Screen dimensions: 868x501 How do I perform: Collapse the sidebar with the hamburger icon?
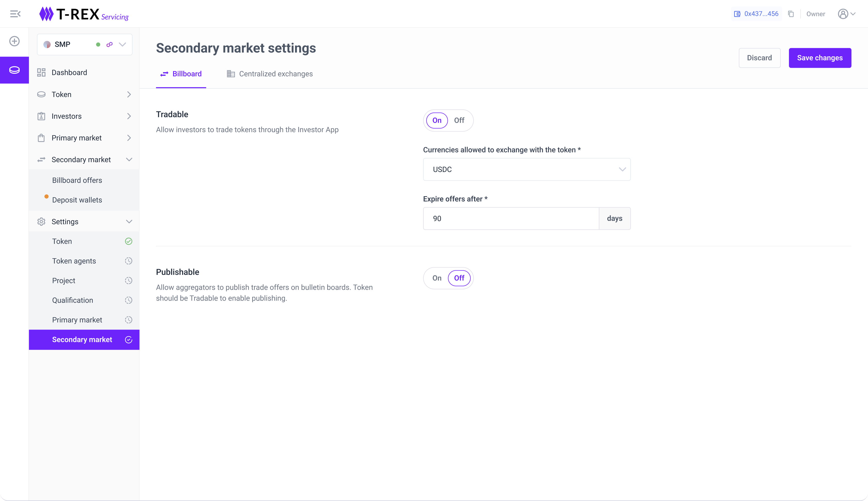(15, 14)
